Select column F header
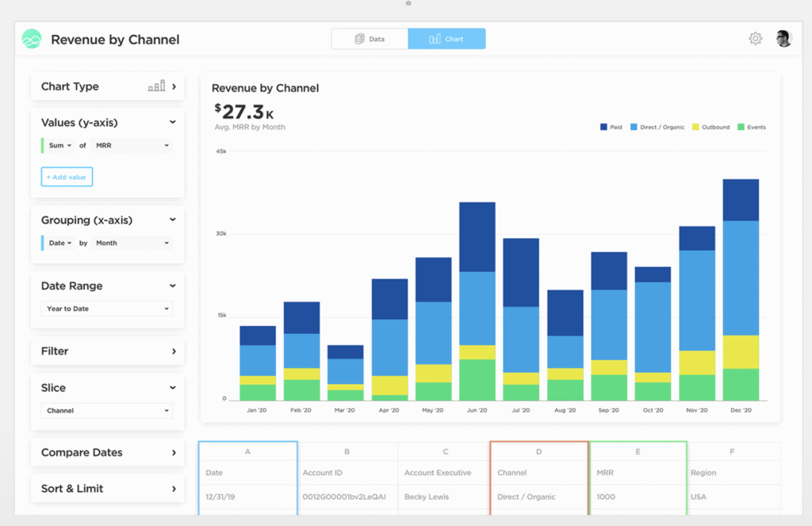 pyautogui.click(x=732, y=452)
